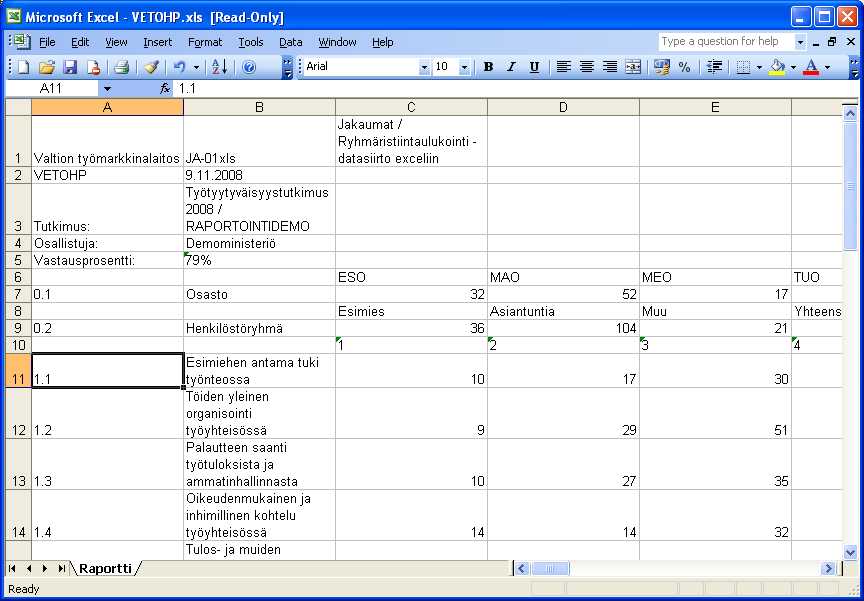
Task: Open Excel Help question mark icon
Action: (249, 67)
